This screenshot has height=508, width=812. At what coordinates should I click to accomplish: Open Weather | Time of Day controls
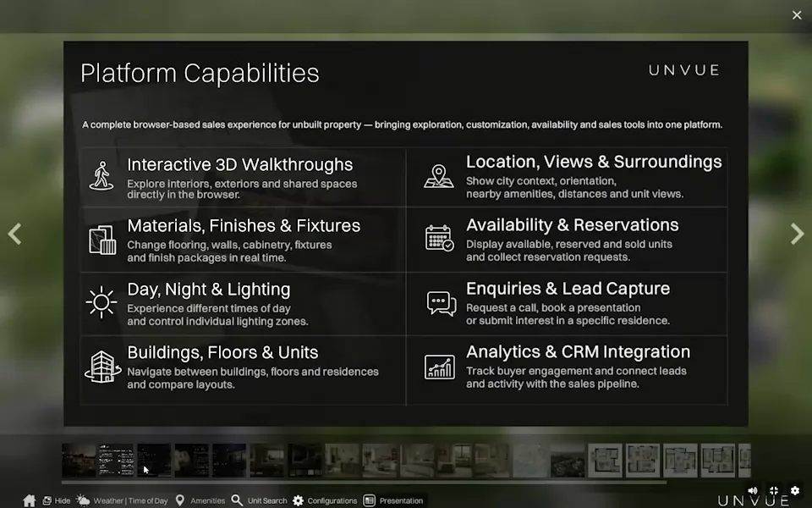122,500
